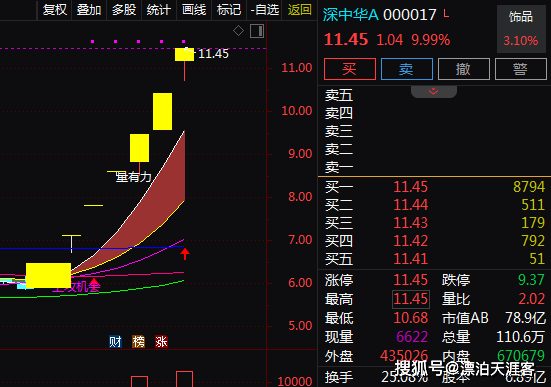Click the blue 卖 sell button
551x387 pixels.
pyautogui.click(x=407, y=69)
